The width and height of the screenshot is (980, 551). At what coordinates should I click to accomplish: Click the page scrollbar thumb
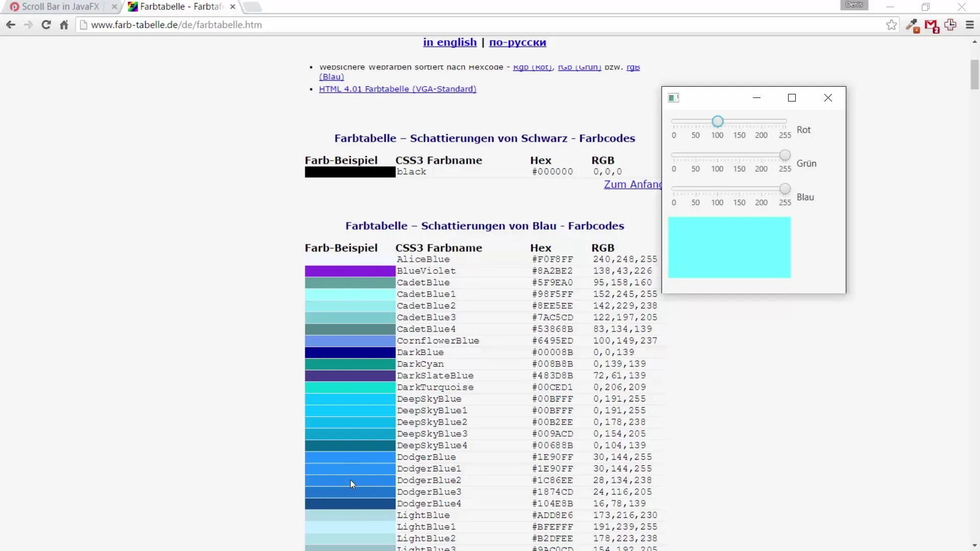pyautogui.click(x=974, y=74)
